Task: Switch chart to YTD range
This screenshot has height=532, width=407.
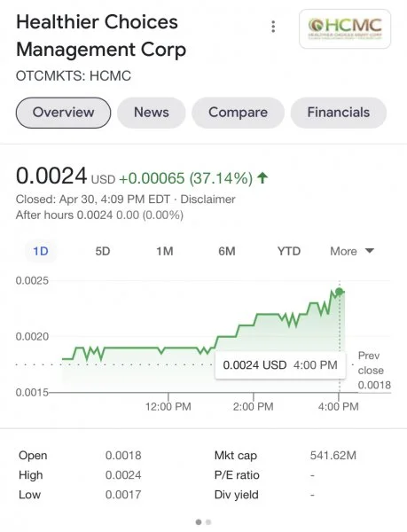Action: pyautogui.click(x=289, y=251)
